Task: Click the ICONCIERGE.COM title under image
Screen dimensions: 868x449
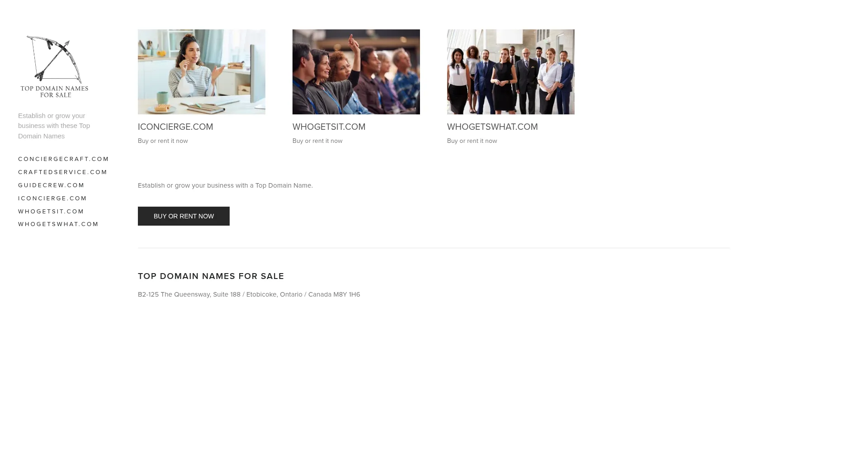Action: click(x=175, y=127)
